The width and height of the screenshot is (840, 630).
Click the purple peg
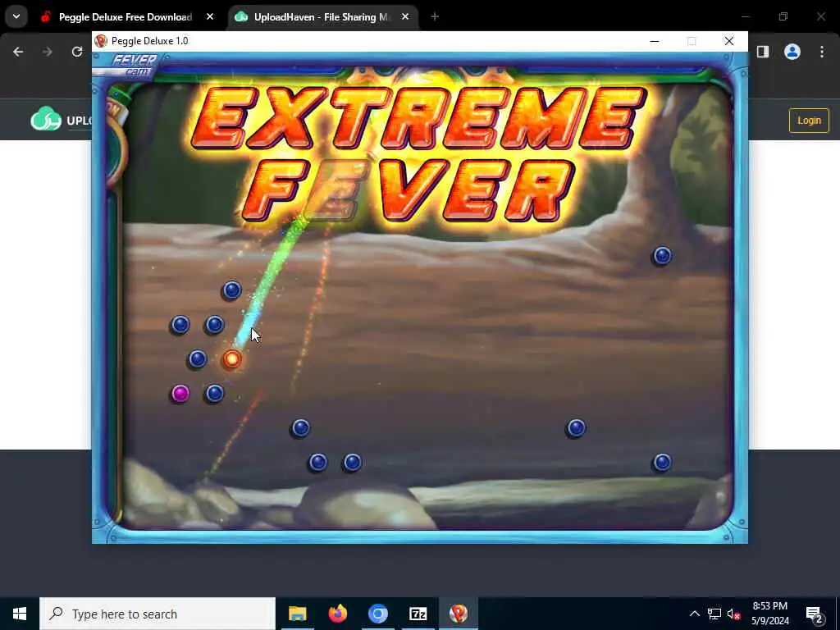point(180,394)
